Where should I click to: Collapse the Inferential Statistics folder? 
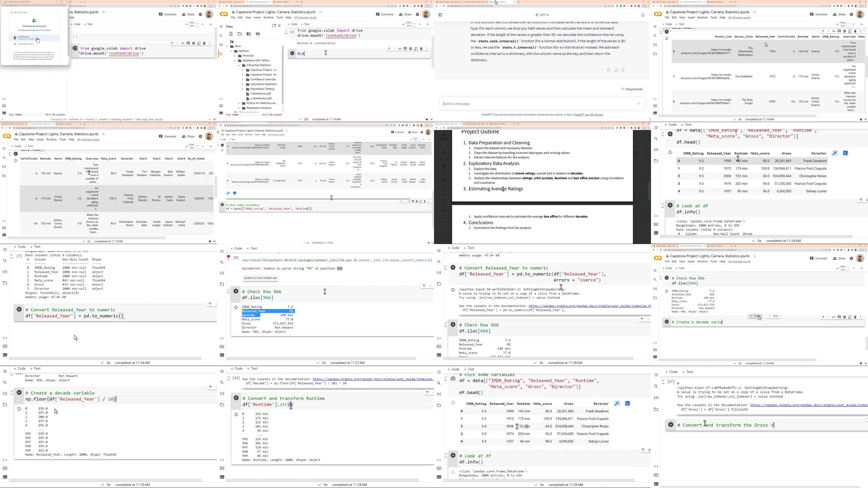click(x=239, y=65)
